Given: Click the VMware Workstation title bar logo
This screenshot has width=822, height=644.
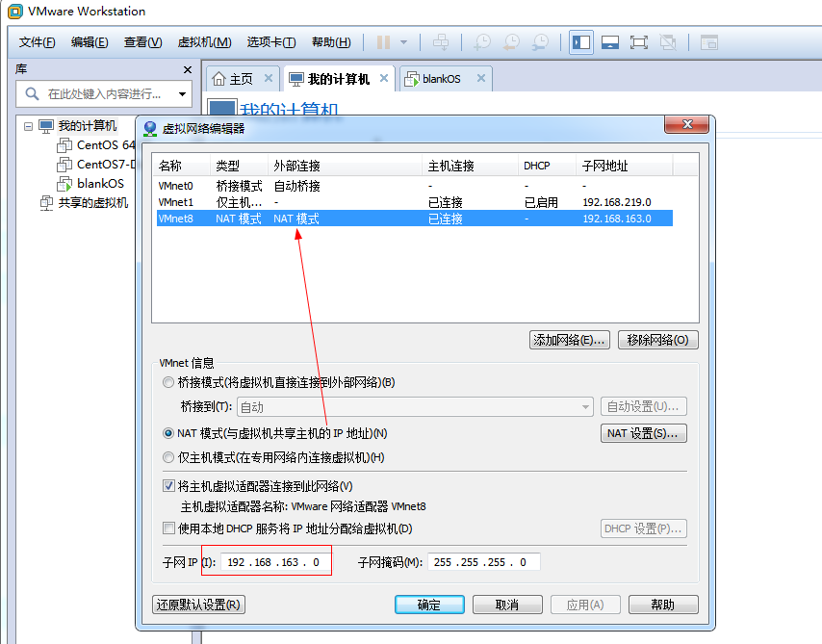Looking at the screenshot, I should click(x=15, y=11).
